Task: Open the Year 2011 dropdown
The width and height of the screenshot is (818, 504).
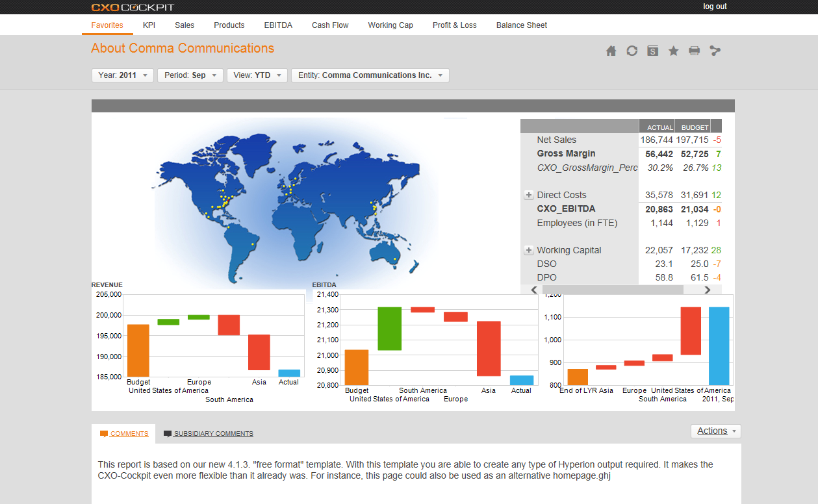Action: tap(123, 75)
